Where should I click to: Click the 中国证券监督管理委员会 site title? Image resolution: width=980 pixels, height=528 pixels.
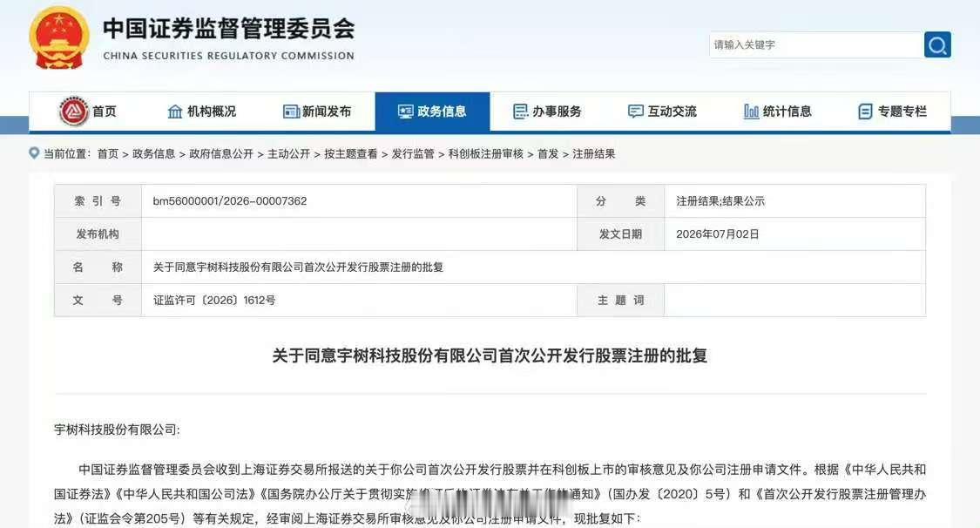click(229, 28)
